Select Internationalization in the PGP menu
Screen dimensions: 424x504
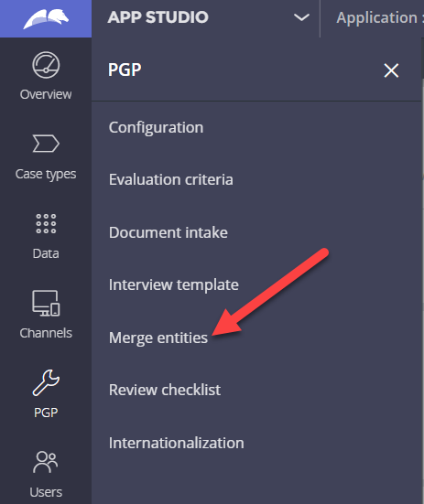pyautogui.click(x=177, y=443)
